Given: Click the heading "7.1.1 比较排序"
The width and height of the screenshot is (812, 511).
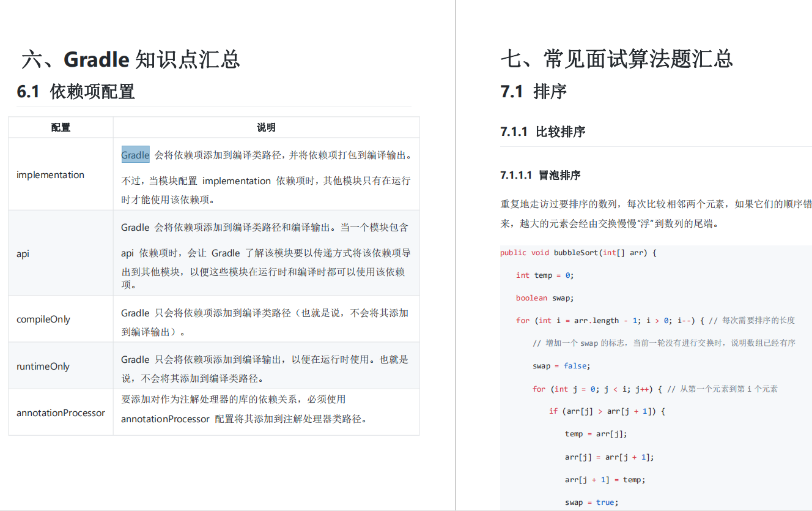Looking at the screenshot, I should pyautogui.click(x=542, y=132).
